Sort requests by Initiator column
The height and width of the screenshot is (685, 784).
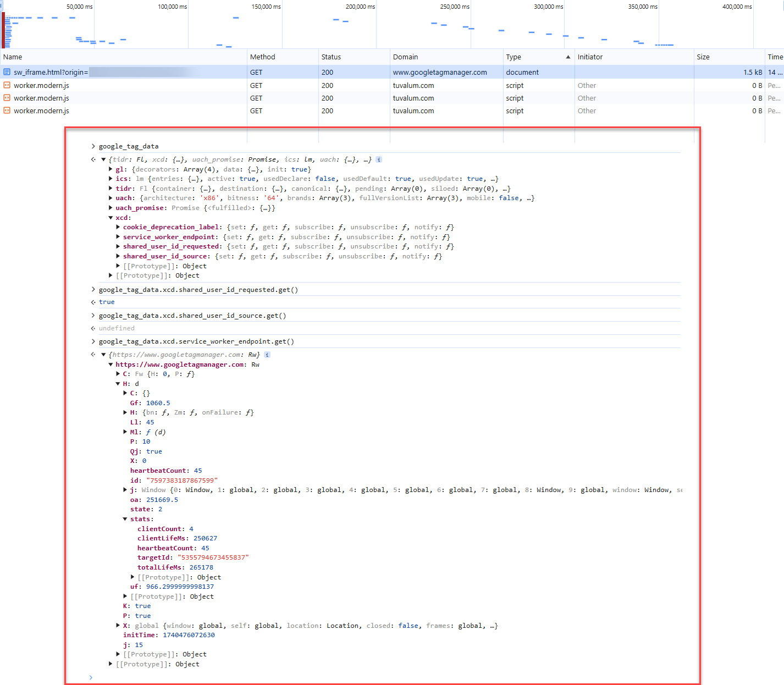click(634, 57)
